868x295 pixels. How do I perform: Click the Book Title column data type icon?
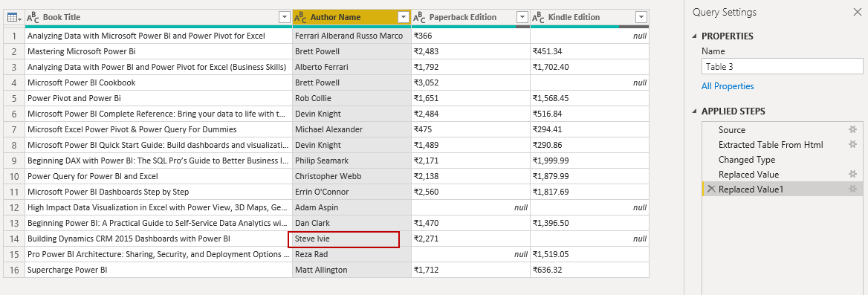(33, 18)
